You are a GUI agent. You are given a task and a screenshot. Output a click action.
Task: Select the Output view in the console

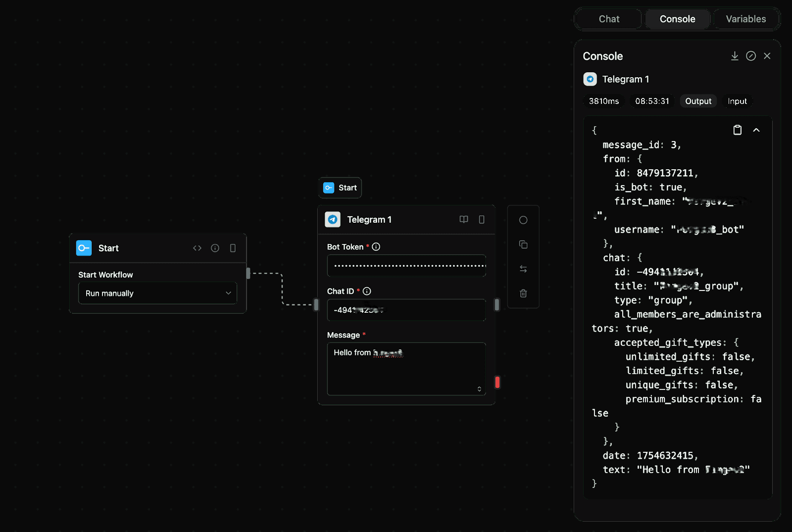pos(698,101)
